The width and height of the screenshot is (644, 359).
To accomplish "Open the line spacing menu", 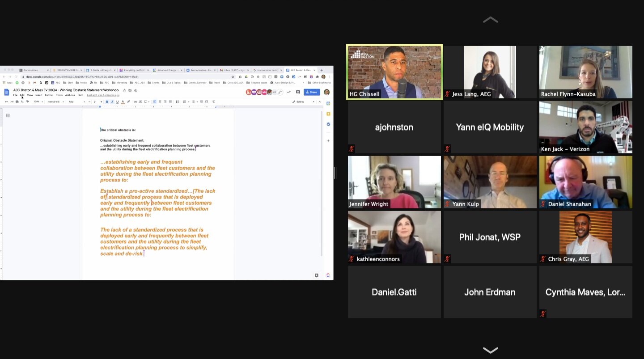I will (178, 102).
